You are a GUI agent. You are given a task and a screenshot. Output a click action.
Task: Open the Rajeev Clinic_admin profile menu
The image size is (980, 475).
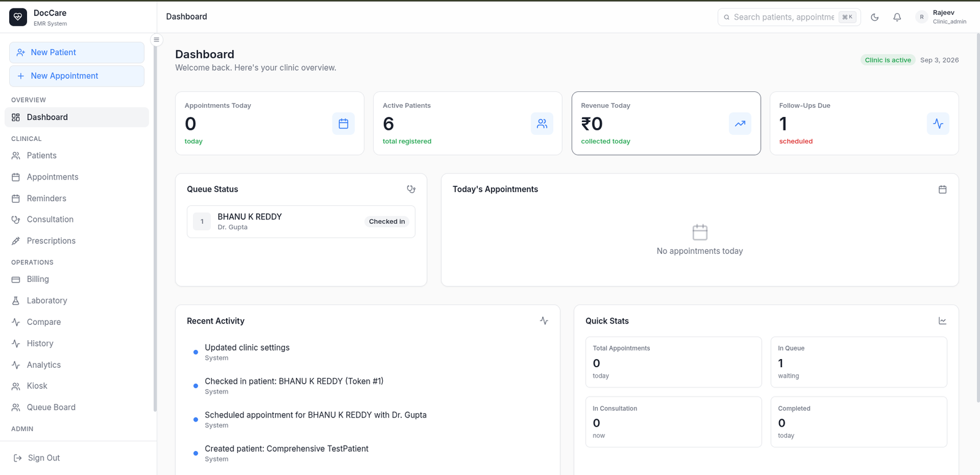[x=941, y=17]
